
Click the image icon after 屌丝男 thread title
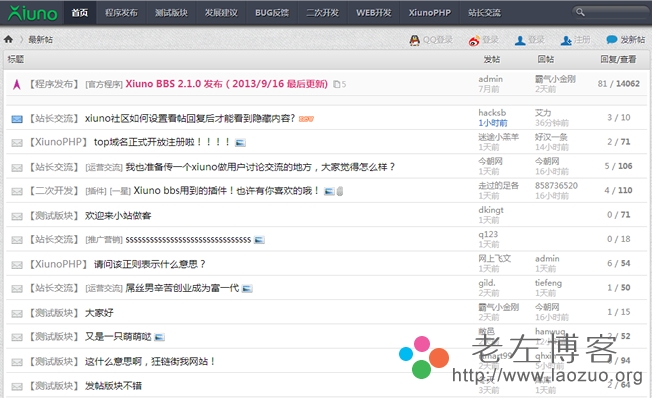click(x=247, y=289)
